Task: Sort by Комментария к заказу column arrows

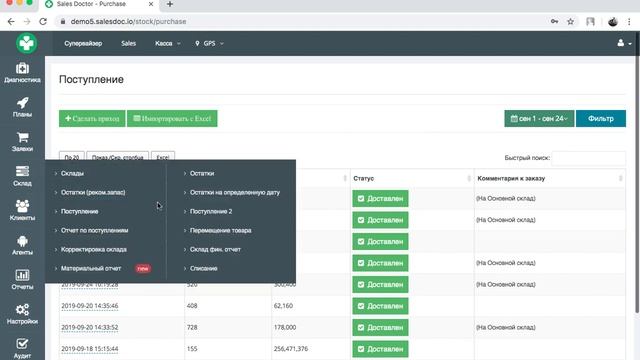Action: pyautogui.click(x=620, y=178)
